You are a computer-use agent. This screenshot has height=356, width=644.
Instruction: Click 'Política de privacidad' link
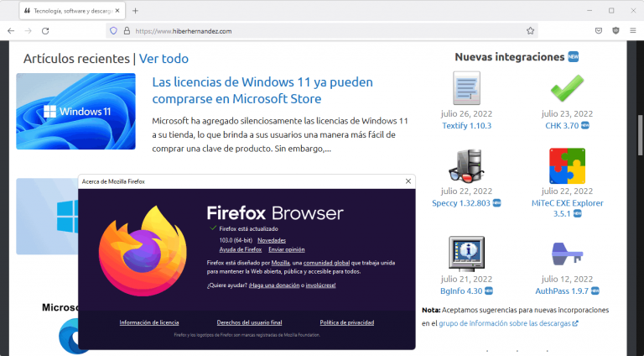click(x=346, y=322)
